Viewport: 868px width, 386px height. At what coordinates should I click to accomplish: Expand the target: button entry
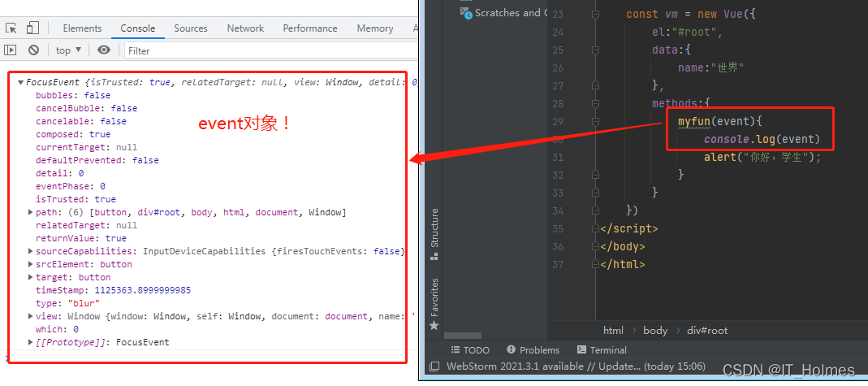coord(30,277)
